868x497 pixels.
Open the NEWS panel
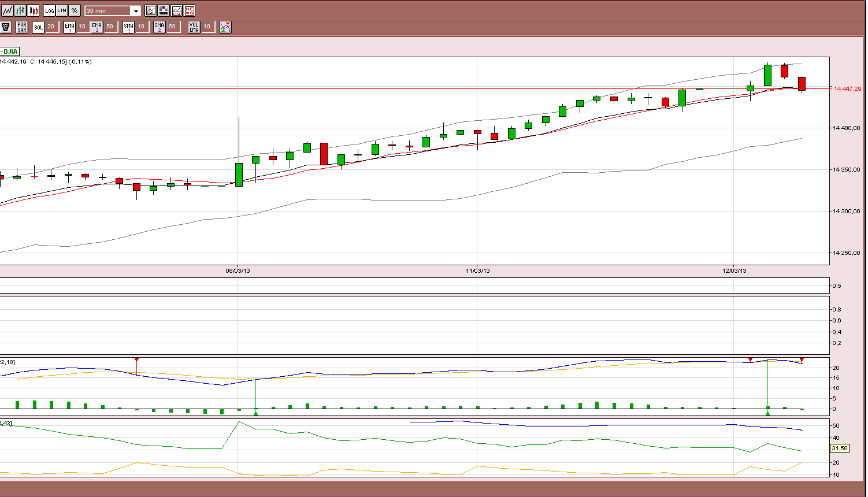pos(189,10)
